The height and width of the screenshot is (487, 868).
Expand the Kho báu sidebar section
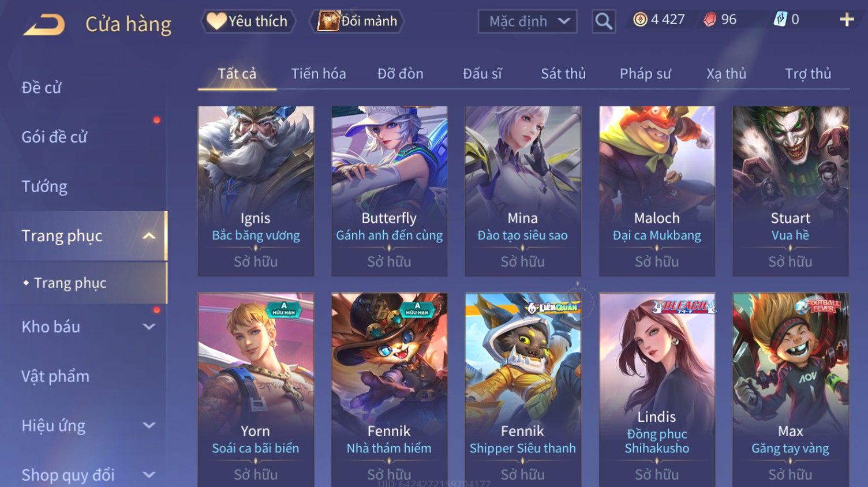pyautogui.click(x=149, y=327)
